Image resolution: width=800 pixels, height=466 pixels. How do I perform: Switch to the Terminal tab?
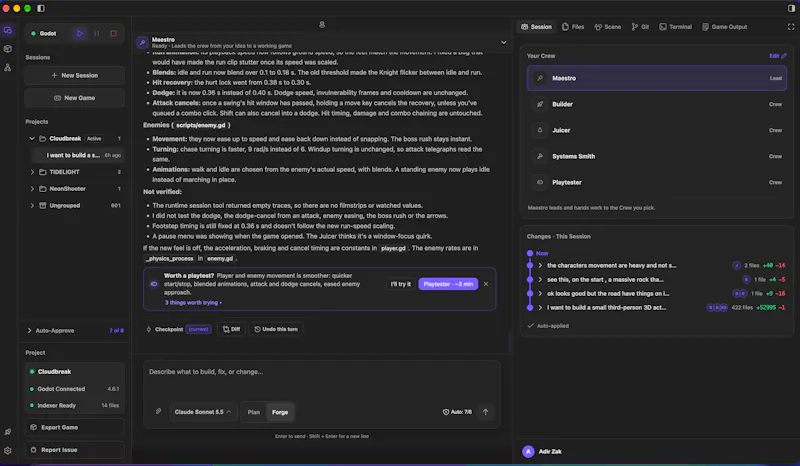point(676,27)
